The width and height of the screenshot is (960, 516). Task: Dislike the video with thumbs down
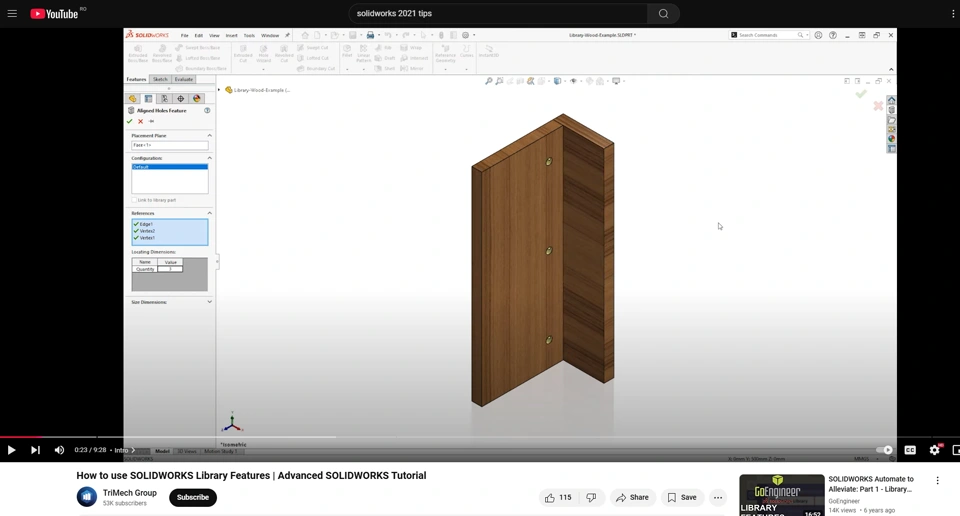pyautogui.click(x=591, y=497)
